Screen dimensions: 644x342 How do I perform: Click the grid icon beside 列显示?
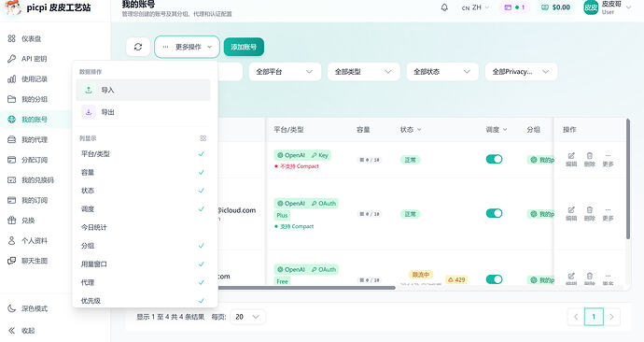click(203, 138)
